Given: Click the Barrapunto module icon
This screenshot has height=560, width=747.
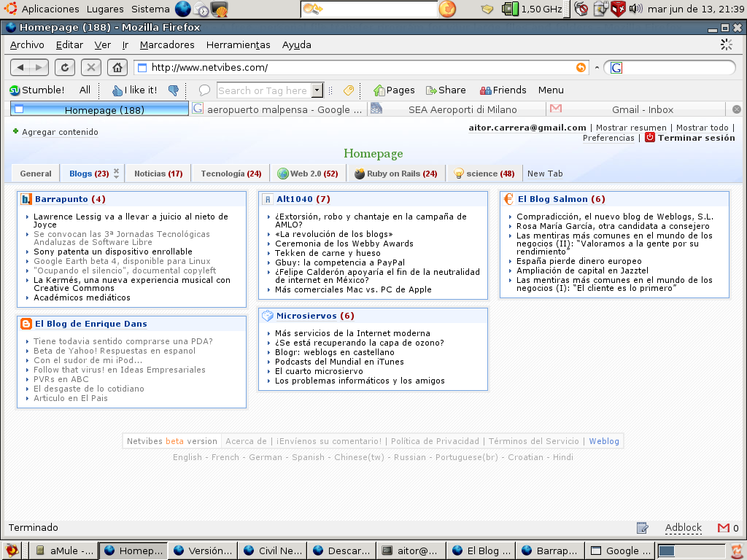Looking at the screenshot, I should pyautogui.click(x=26, y=199).
